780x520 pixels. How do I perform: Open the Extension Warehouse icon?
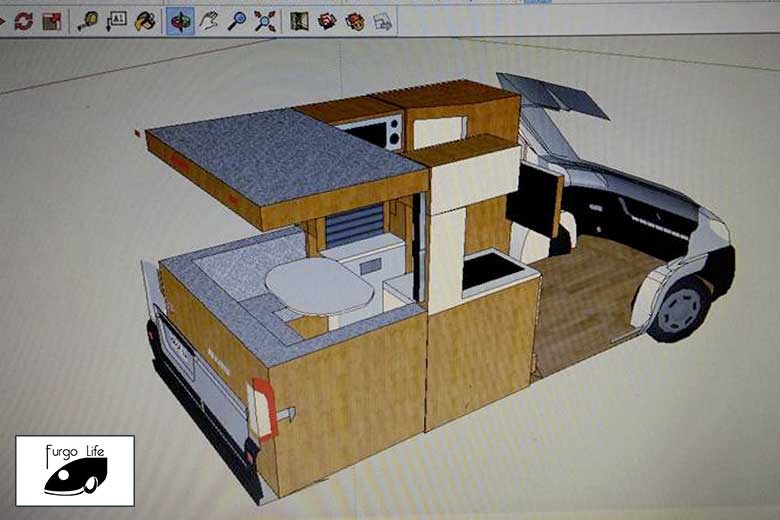click(x=355, y=21)
